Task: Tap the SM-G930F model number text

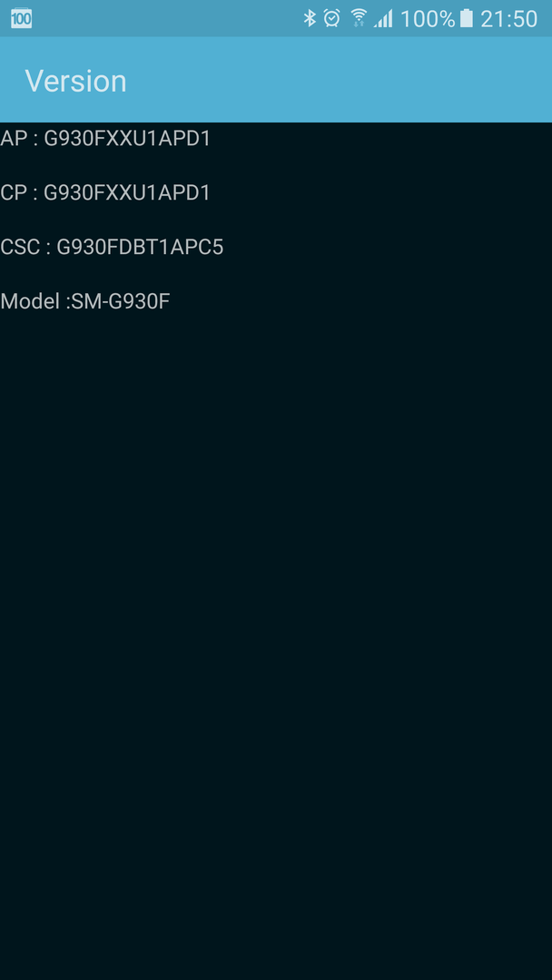Action: (121, 301)
